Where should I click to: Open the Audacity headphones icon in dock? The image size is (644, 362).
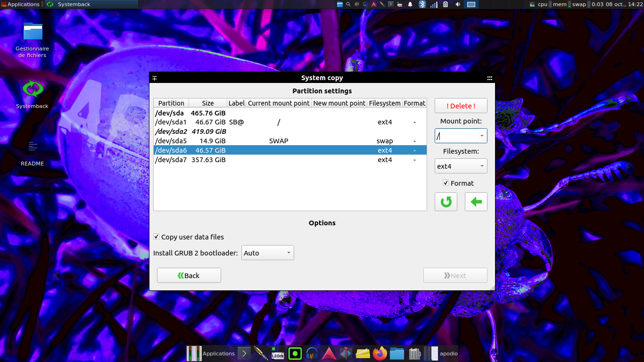pos(312,354)
